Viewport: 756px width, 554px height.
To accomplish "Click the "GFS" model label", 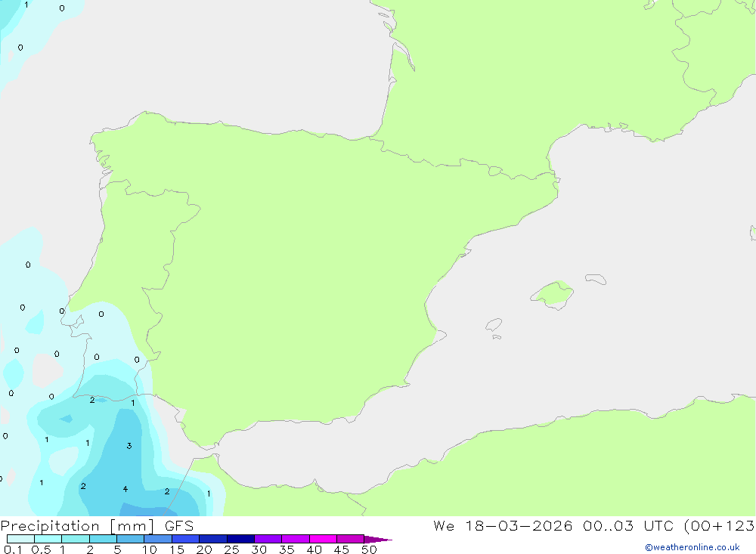I will coord(179,526).
